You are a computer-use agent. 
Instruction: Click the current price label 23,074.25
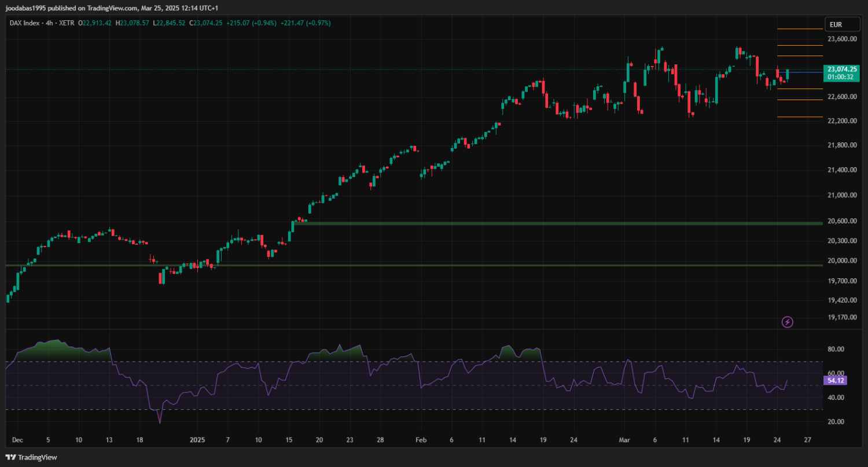(842, 69)
